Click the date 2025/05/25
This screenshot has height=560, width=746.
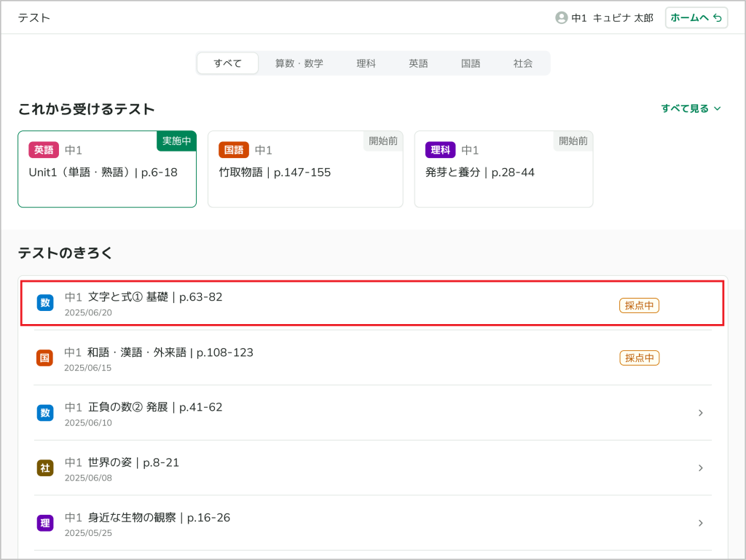point(88,533)
